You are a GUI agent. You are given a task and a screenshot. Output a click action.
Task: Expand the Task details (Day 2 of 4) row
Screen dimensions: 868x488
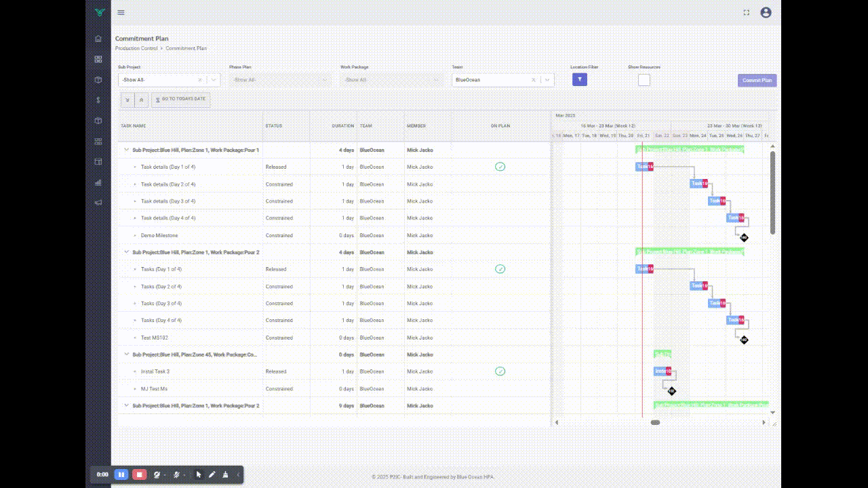(135, 184)
